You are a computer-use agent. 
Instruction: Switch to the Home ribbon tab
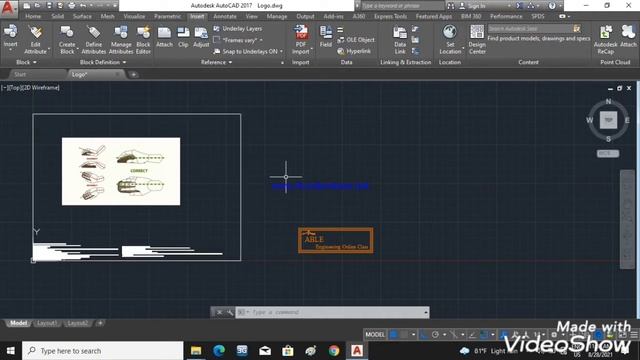click(x=33, y=16)
